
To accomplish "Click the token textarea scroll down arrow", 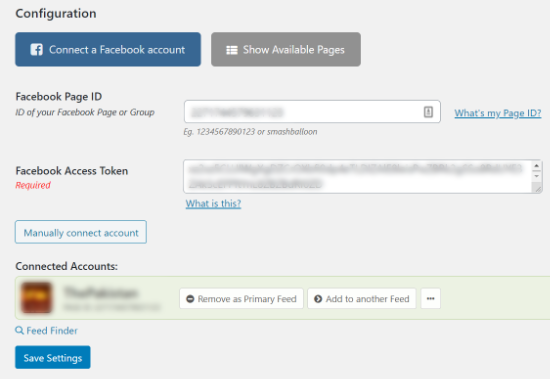I will [536, 176].
